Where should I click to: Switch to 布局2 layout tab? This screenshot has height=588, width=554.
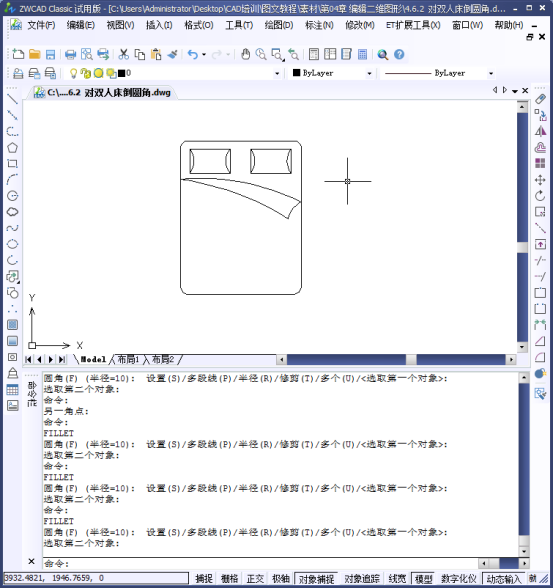(163, 359)
